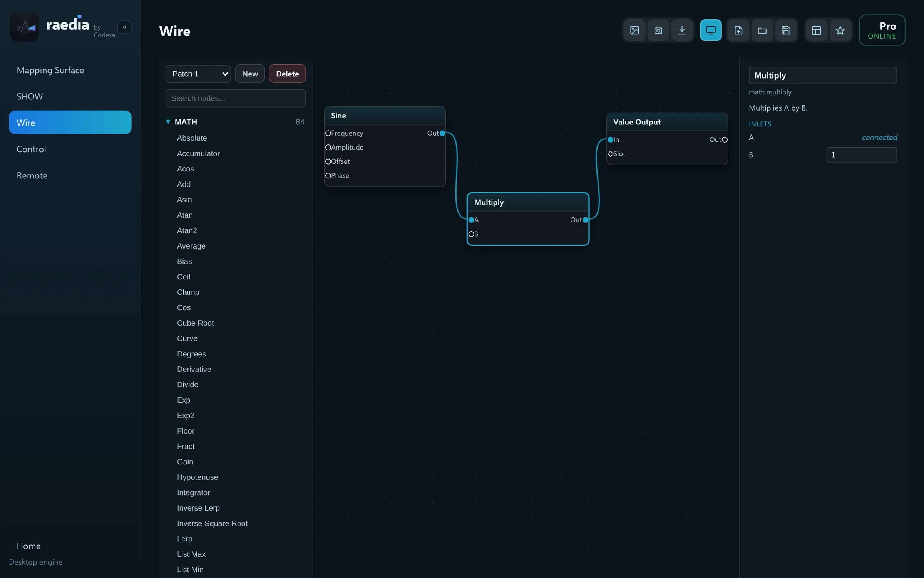Click the camera snapshot icon

tap(658, 30)
